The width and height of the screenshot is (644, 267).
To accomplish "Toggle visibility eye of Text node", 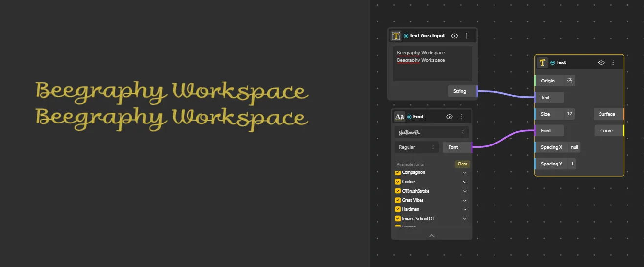I will 601,62.
